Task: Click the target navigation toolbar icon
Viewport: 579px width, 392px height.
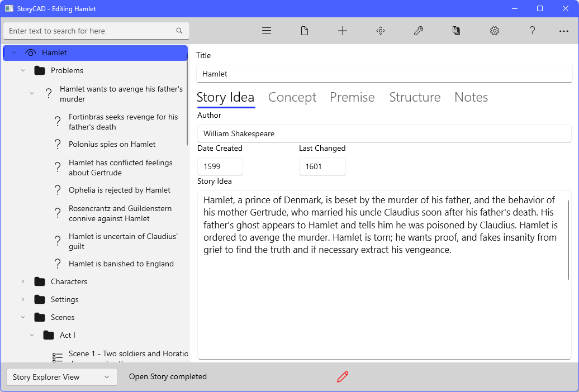Action: pos(381,31)
